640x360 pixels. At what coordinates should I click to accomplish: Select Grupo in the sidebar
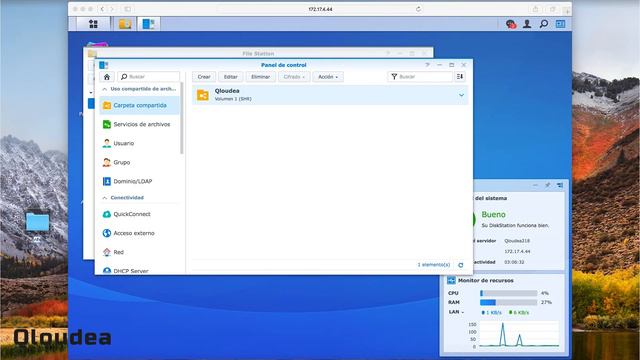point(140,162)
